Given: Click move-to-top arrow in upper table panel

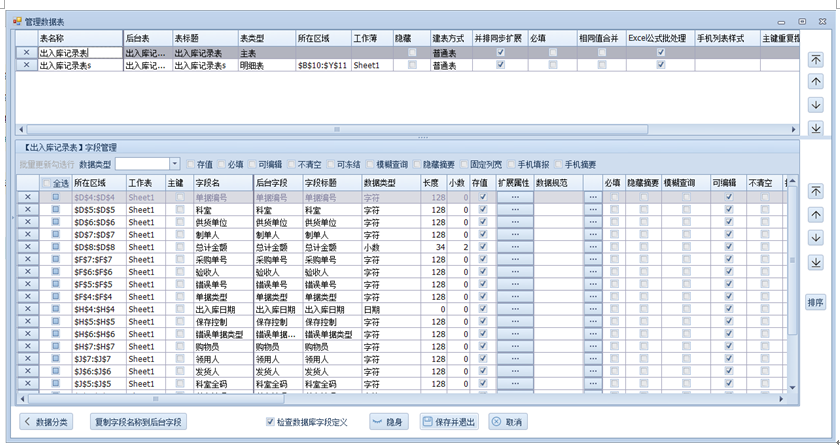Looking at the screenshot, I should pos(816,60).
